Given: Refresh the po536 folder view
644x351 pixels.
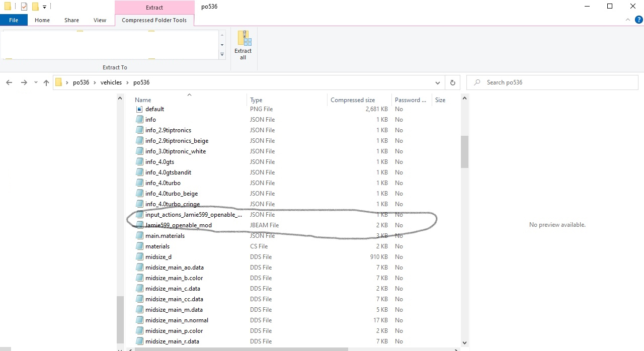Looking at the screenshot, I should [452, 82].
